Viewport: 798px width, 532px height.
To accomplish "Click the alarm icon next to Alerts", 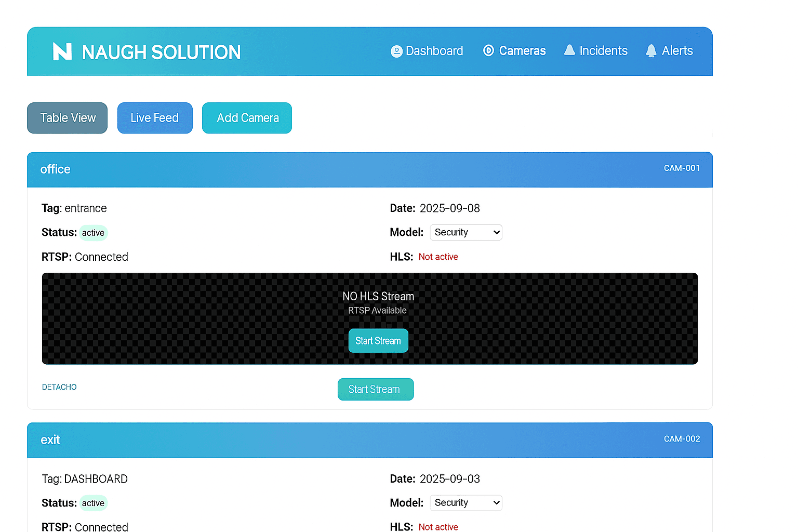I will [651, 50].
